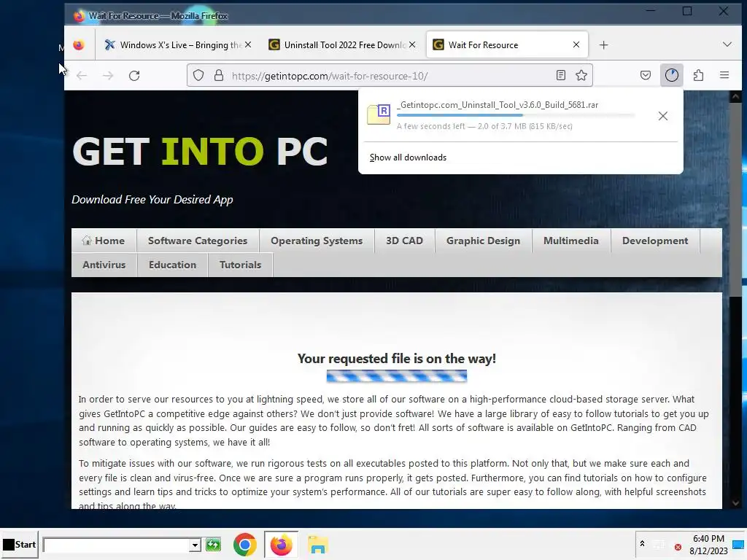Image resolution: width=747 pixels, height=560 pixels.
Task: Go back with the back arrow button
Action: 82,76
